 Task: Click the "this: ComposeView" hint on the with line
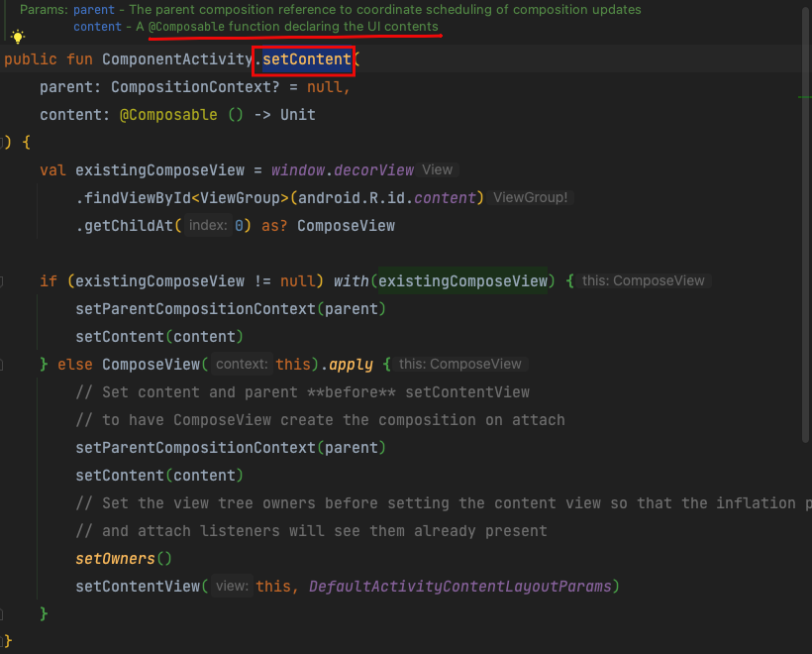644,280
